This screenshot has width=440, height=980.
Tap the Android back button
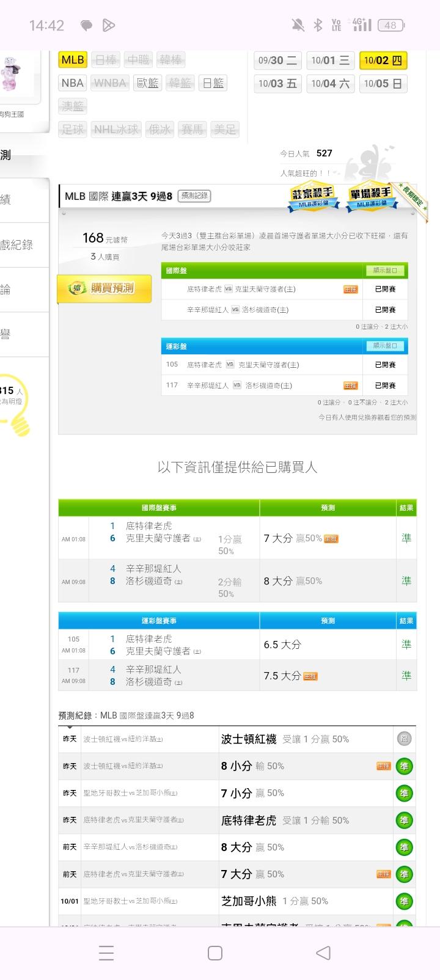323,953
